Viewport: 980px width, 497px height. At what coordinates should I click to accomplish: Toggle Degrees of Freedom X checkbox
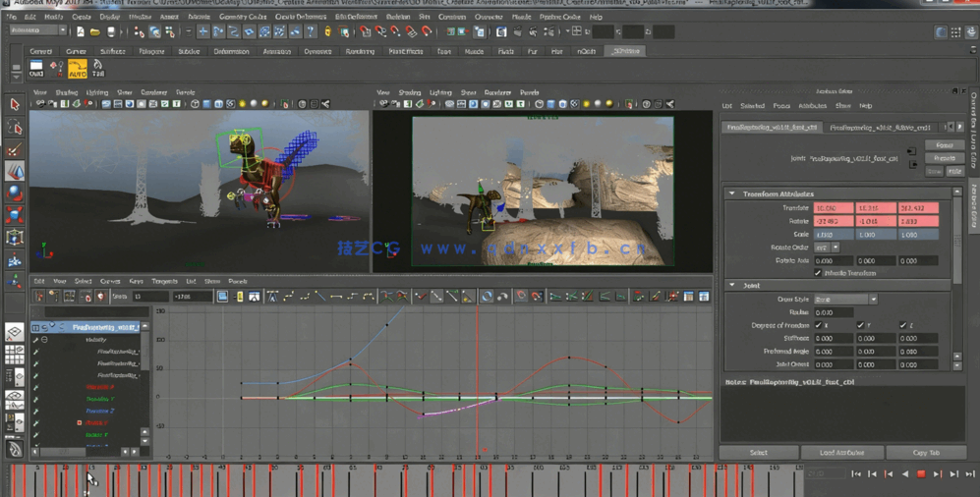click(x=818, y=325)
